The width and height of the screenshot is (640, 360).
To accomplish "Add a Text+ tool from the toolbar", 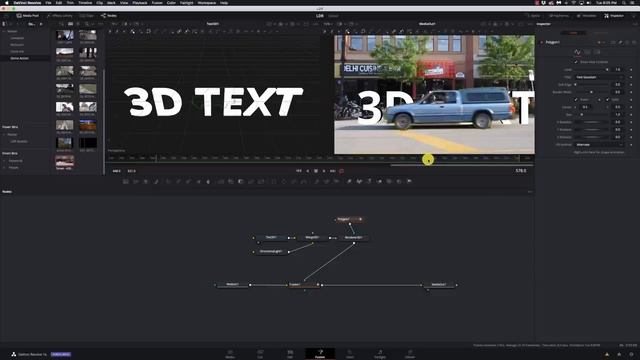I will [x=145, y=181].
